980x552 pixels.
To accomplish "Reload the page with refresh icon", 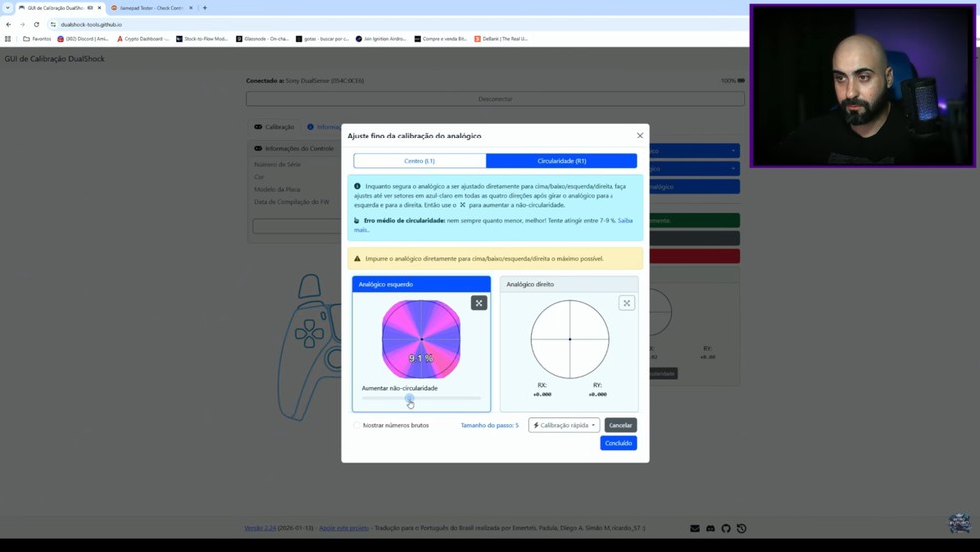I will [36, 24].
